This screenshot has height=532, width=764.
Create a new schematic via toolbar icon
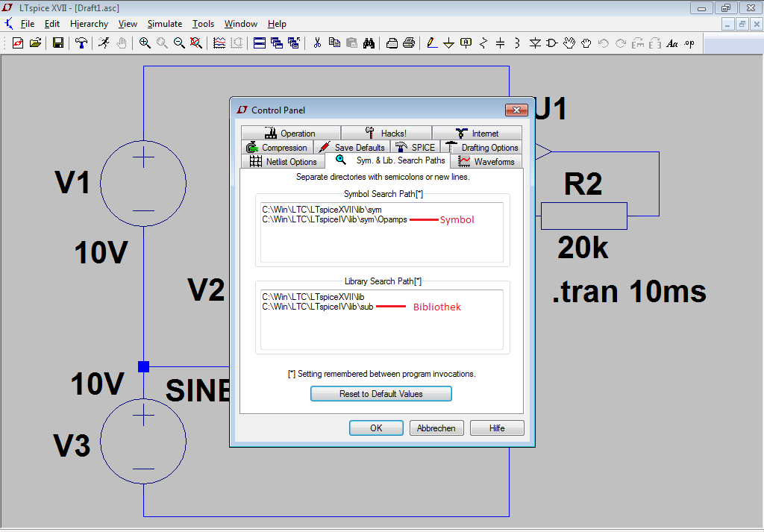tap(18, 43)
